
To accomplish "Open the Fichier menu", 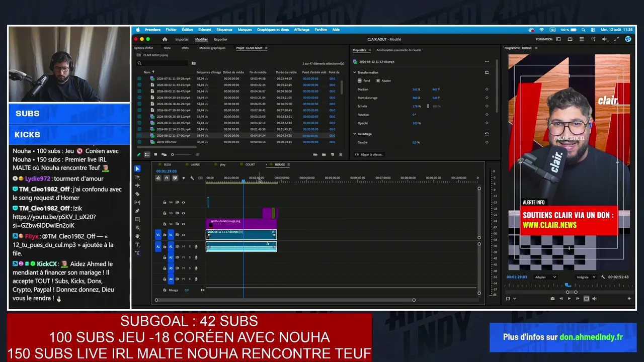I will [x=171, y=30].
